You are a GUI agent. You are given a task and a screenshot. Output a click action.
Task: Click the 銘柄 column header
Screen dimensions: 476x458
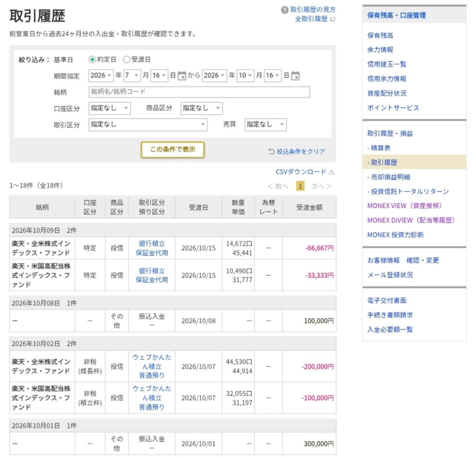click(x=42, y=207)
